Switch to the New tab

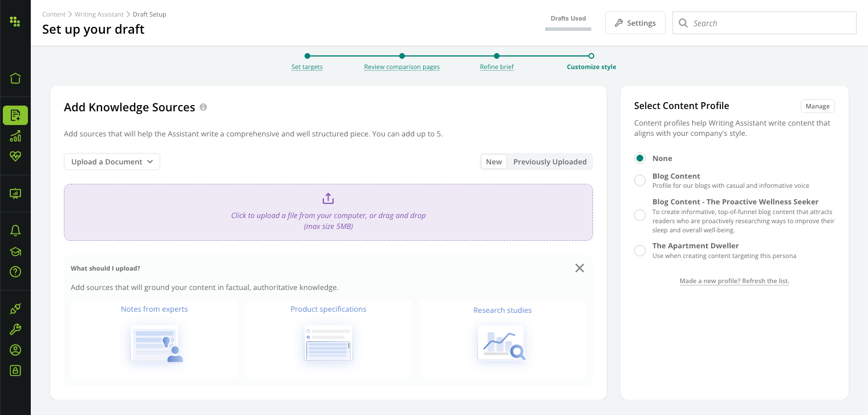(x=494, y=162)
